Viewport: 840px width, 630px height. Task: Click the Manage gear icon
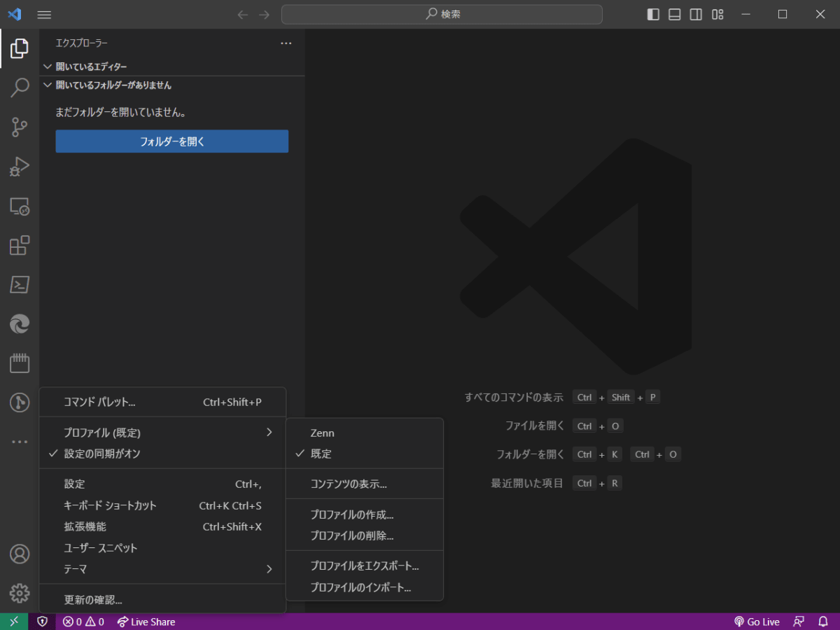20,594
